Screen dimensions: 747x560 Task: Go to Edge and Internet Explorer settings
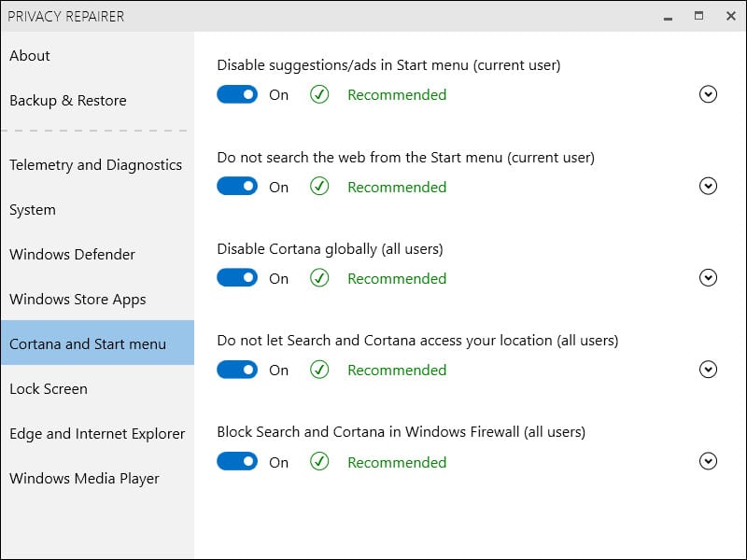pyautogui.click(x=97, y=433)
